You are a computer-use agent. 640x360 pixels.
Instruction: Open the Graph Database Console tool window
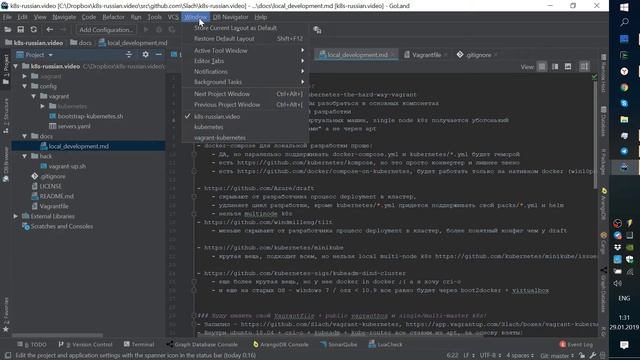[x=202, y=344]
